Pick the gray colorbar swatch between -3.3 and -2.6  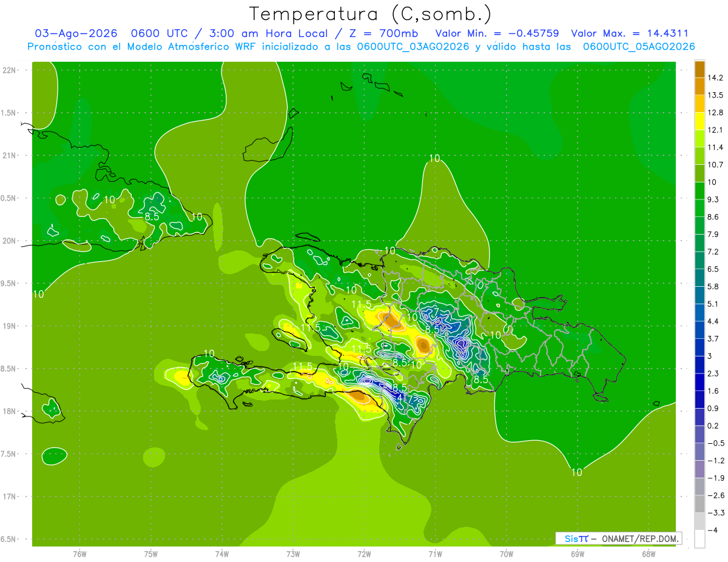tap(699, 504)
